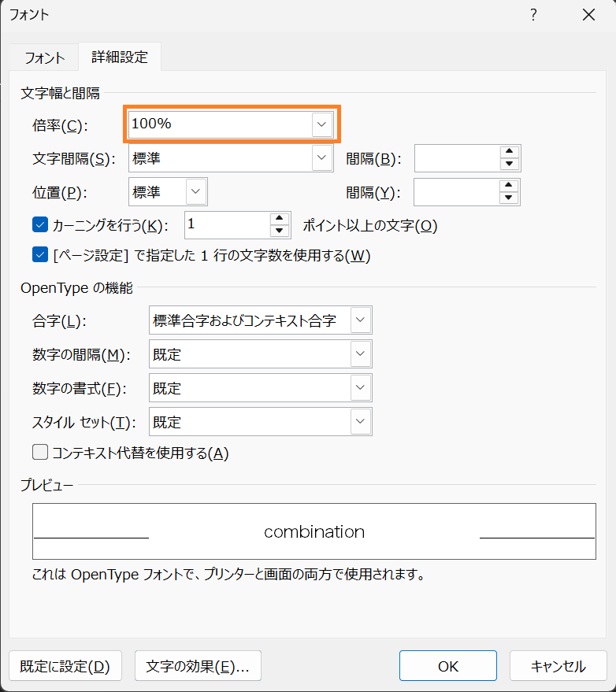Increase the 位置 間隔(Y) spinner value
616x692 pixels.
point(510,186)
